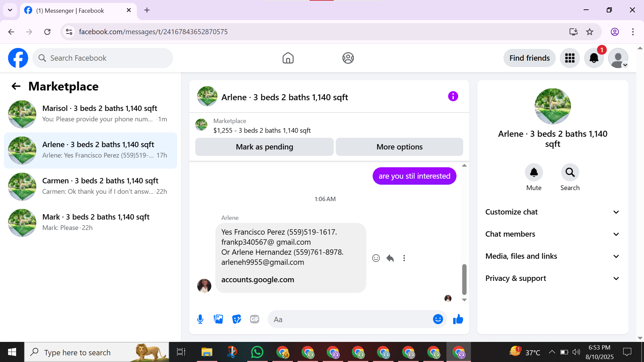Click Mark as pending button
The width and height of the screenshot is (644, 362).
tap(264, 147)
